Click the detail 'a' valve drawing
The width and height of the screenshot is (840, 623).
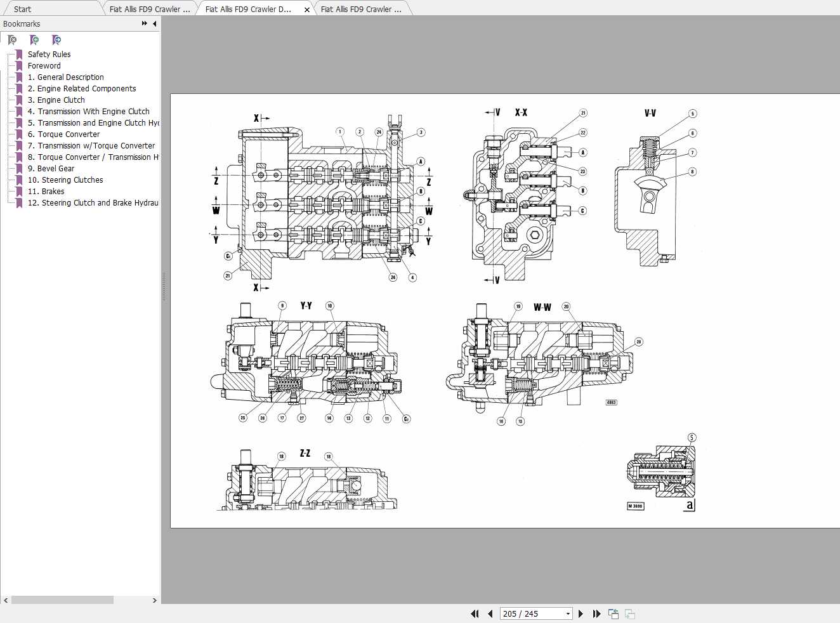point(662,473)
